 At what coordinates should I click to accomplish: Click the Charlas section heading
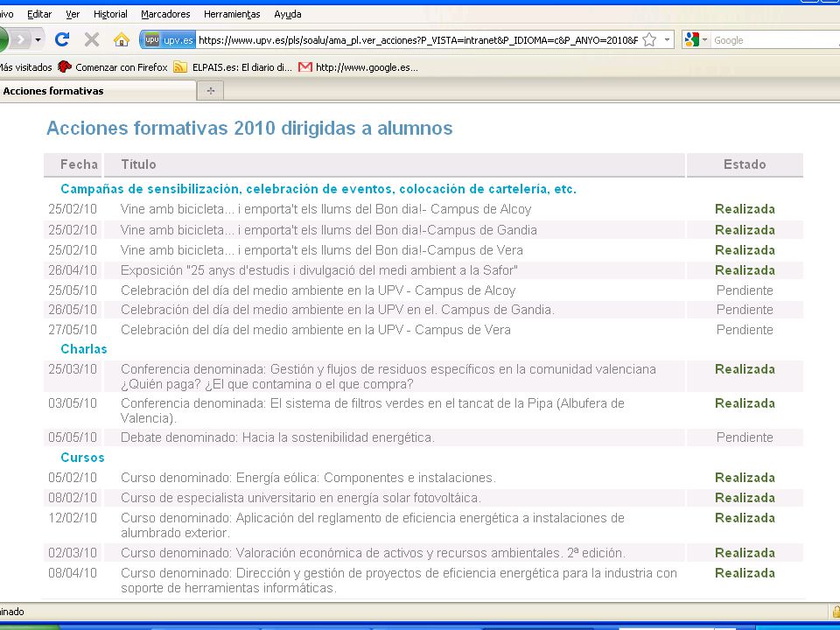pos(84,349)
